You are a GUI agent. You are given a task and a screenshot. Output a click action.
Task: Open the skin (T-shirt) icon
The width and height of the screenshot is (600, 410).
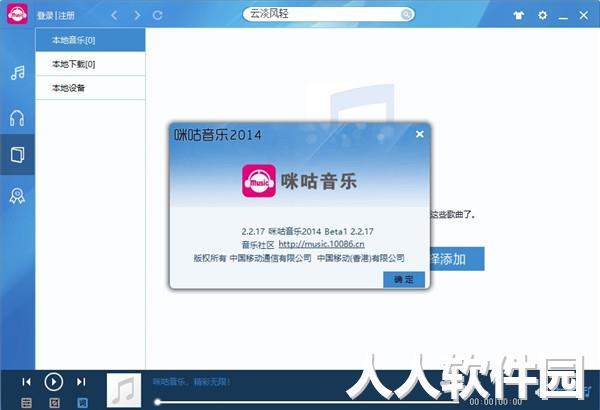point(518,15)
